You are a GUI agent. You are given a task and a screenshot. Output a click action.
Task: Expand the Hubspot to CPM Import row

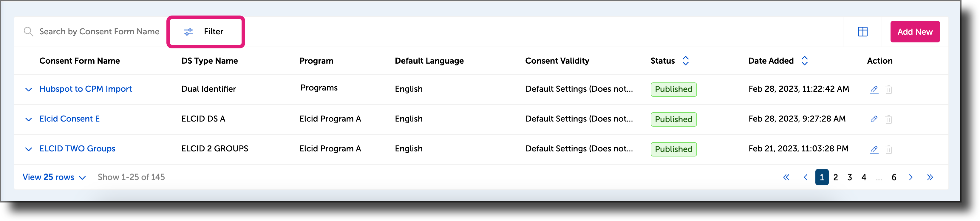[29, 90]
